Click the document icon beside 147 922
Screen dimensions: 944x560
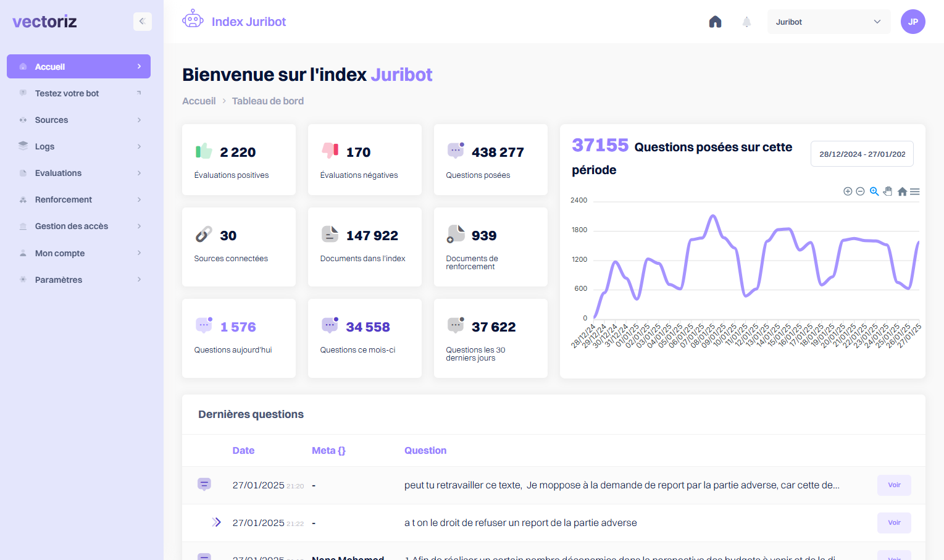tap(330, 234)
